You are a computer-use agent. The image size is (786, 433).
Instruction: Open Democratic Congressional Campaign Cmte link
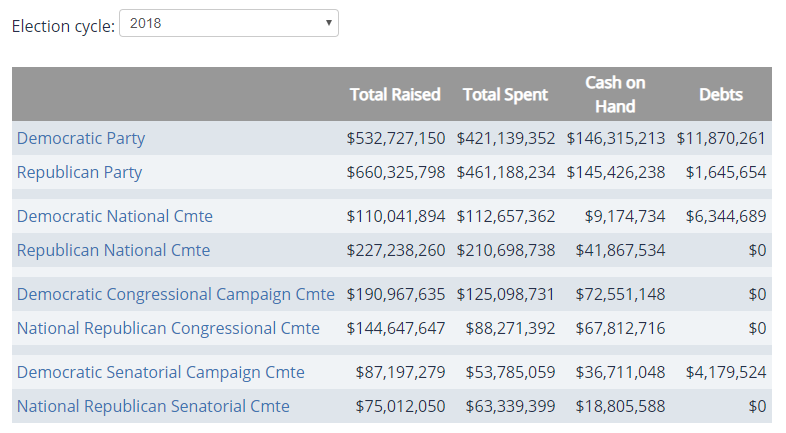175,295
